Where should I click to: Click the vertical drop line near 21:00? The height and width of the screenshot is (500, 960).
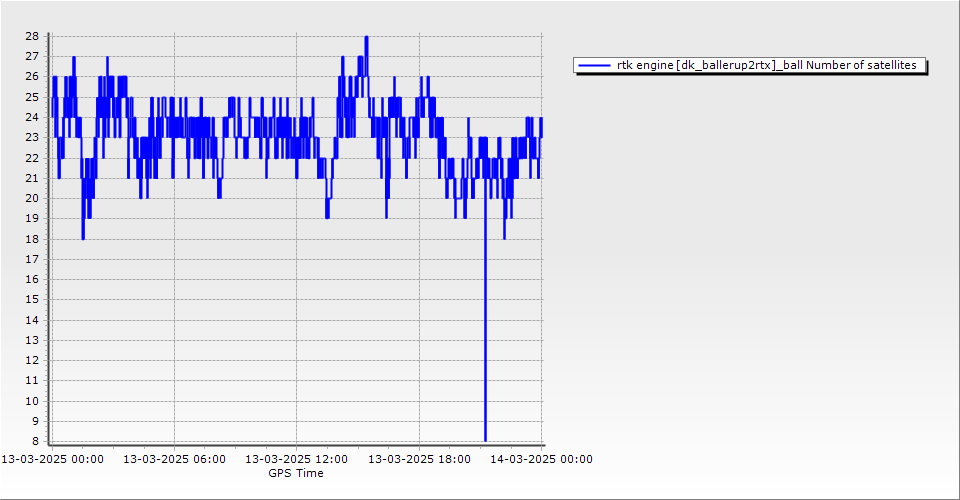pos(485,300)
